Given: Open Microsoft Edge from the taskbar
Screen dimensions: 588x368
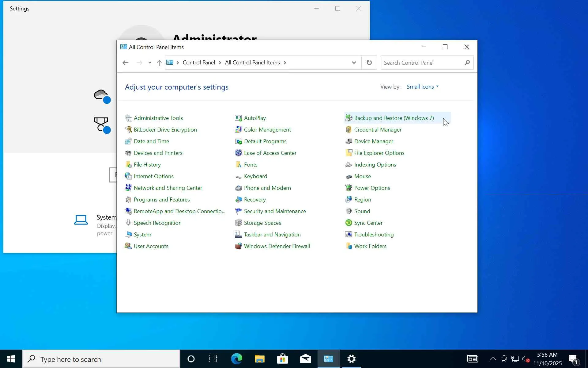Looking at the screenshot, I should [x=236, y=359].
